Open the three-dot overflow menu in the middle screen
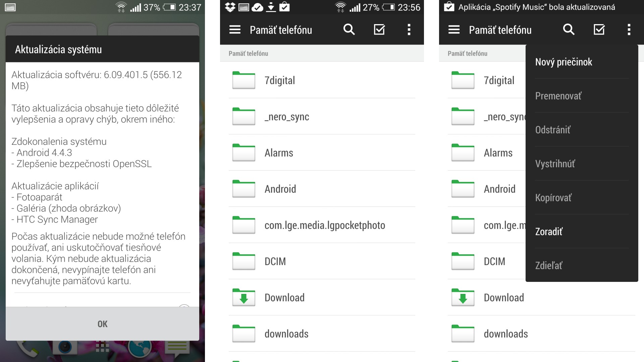The width and height of the screenshot is (644, 362). pos(409,29)
